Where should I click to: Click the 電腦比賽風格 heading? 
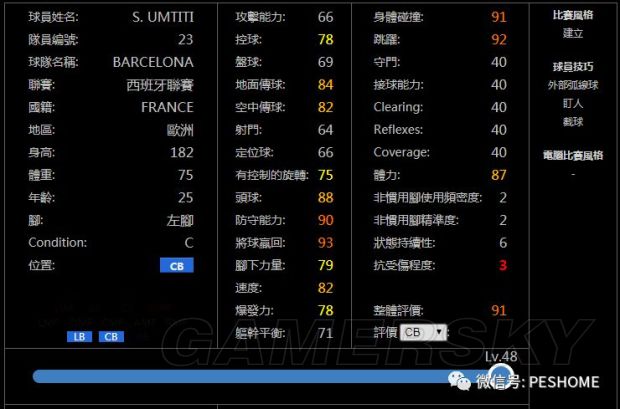tap(573, 155)
